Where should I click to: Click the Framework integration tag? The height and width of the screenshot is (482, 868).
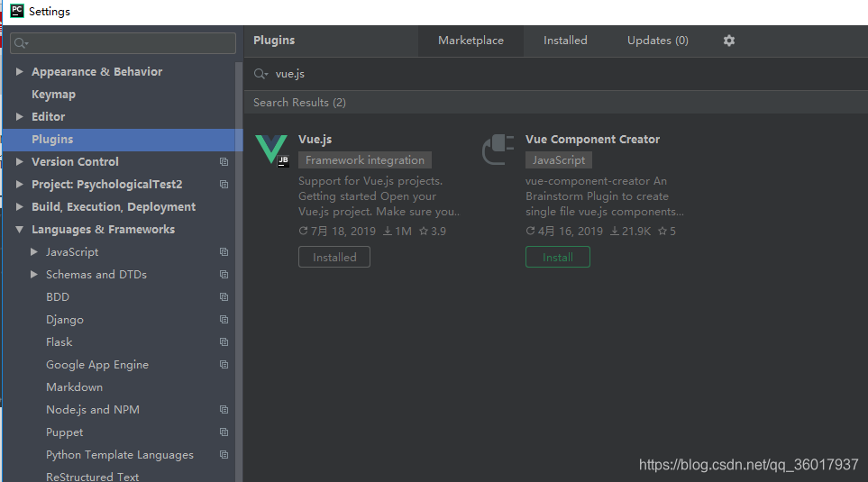[x=365, y=160]
